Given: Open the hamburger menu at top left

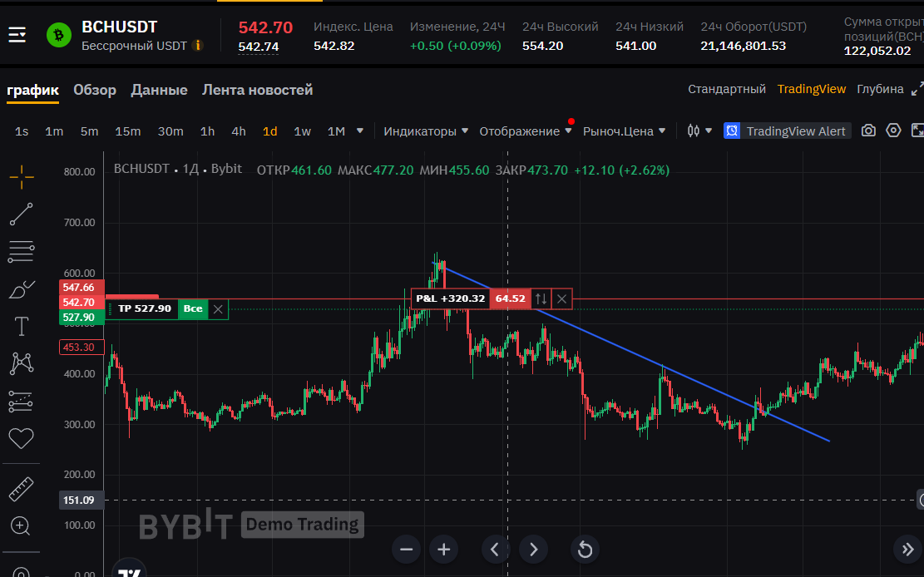Looking at the screenshot, I should [17, 36].
